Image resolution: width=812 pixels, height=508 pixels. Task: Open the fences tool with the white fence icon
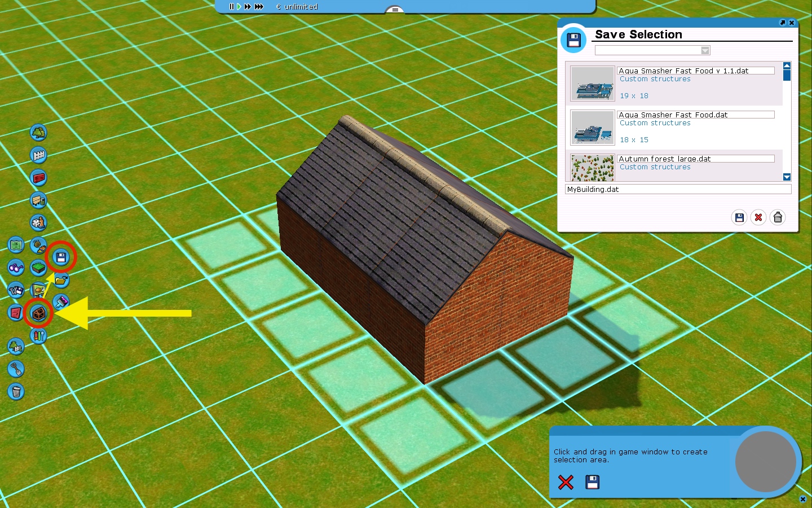point(38,155)
